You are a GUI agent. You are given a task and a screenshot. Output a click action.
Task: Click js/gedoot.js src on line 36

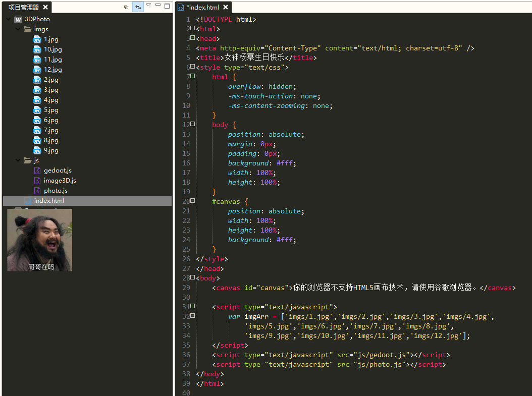pos(382,355)
